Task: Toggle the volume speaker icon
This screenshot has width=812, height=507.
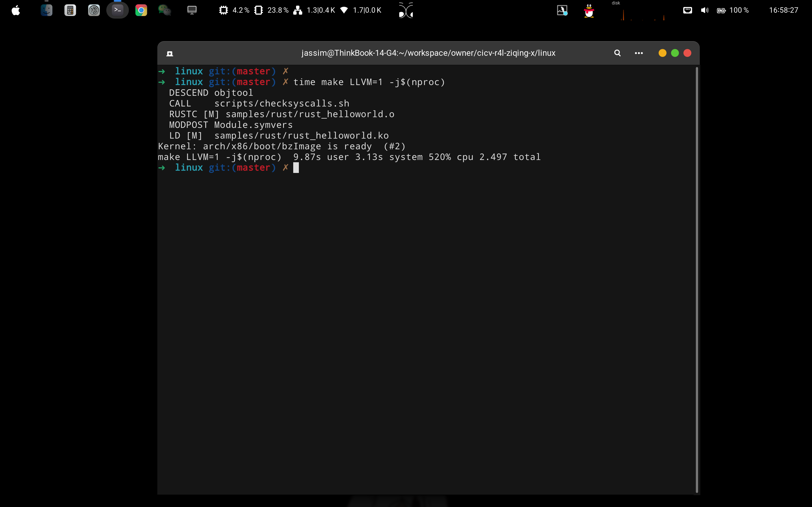Action: (704, 10)
